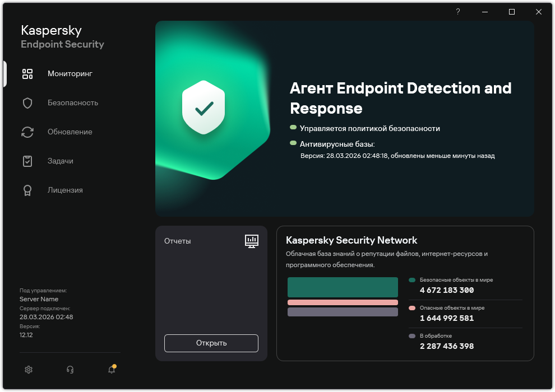Open notifications via the bell icon
555x392 pixels.
[112, 369]
